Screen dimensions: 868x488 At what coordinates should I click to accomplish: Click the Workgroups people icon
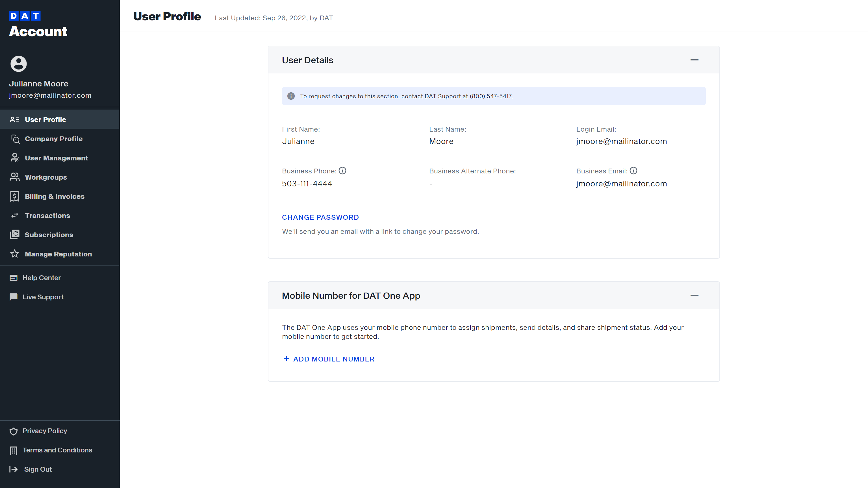click(15, 177)
